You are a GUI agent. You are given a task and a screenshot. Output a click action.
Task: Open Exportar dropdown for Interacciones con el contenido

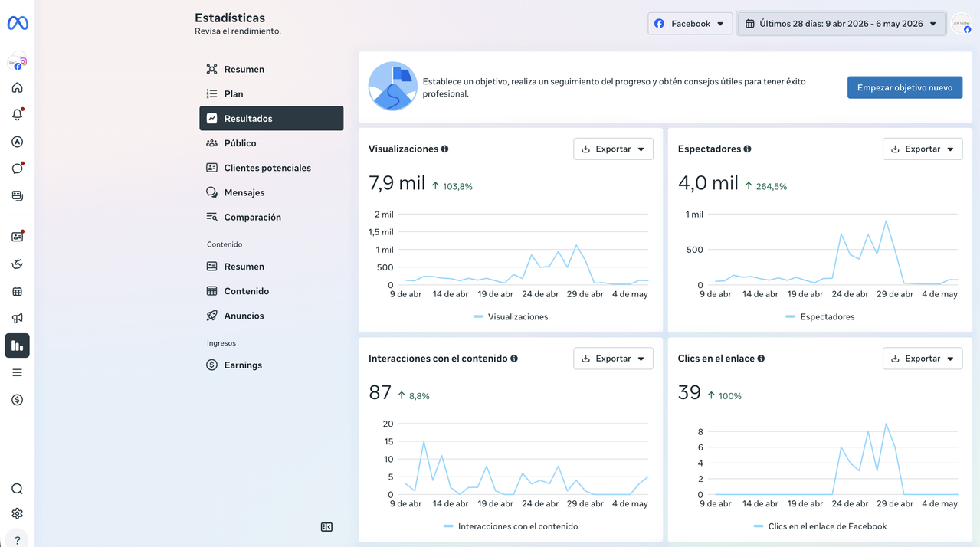613,359
